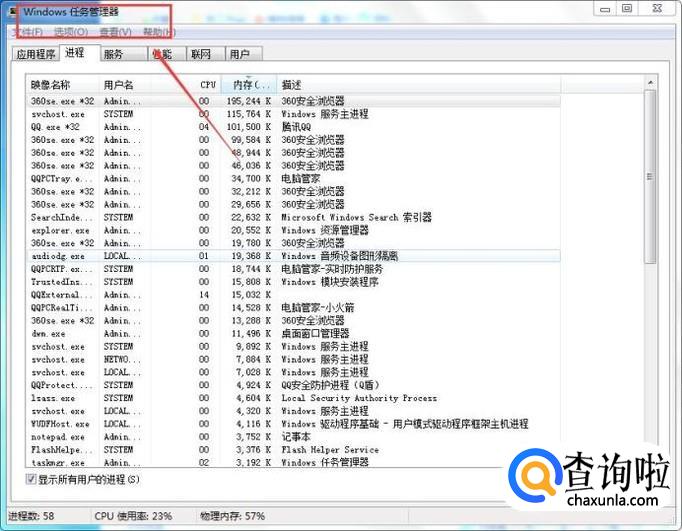This screenshot has width=682, height=531.
Task: Open the 帮助(H) menu
Action: click(159, 32)
